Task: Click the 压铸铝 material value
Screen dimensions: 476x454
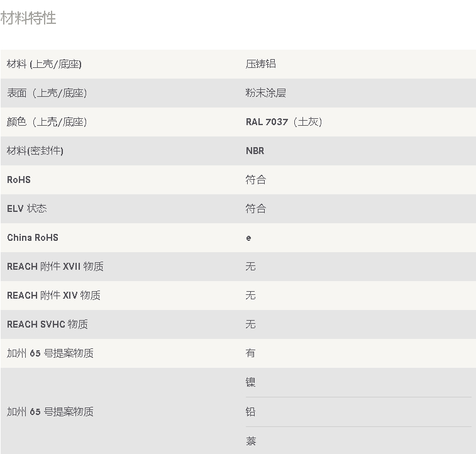Action: click(261, 64)
